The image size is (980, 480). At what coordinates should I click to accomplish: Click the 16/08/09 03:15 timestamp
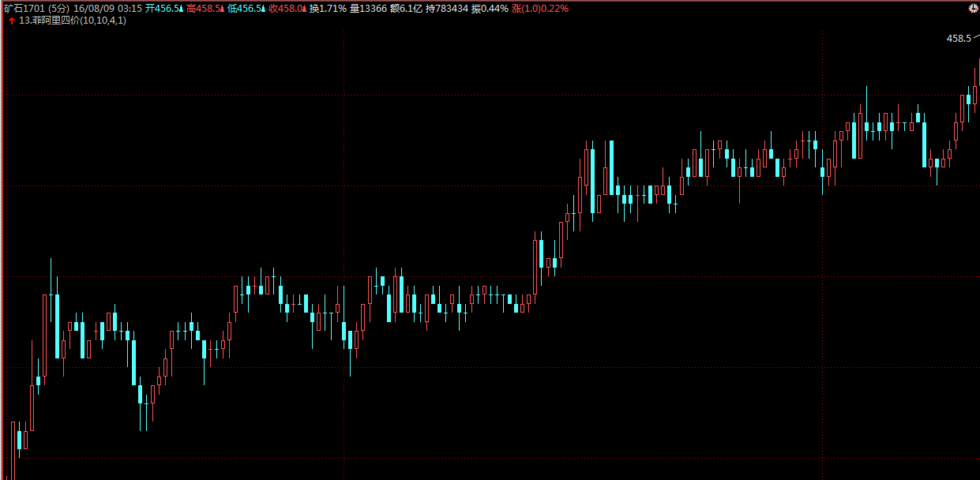point(108,9)
